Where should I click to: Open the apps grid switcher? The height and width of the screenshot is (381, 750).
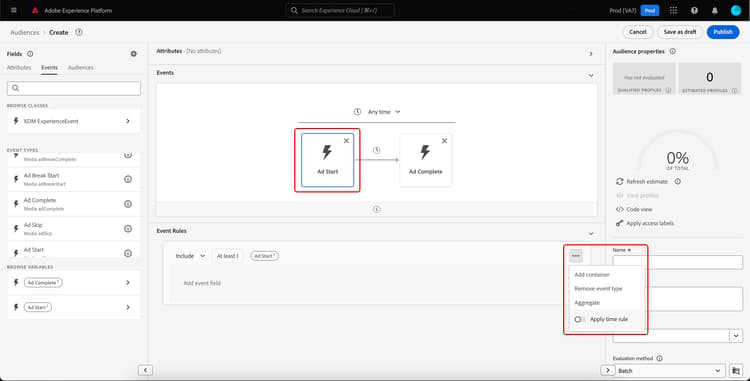point(673,10)
